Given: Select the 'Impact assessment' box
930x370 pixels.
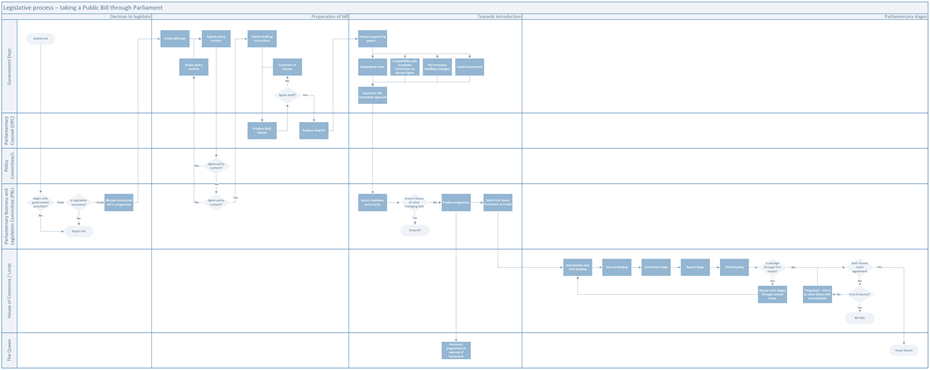Looking at the screenshot, I should click(x=470, y=67).
